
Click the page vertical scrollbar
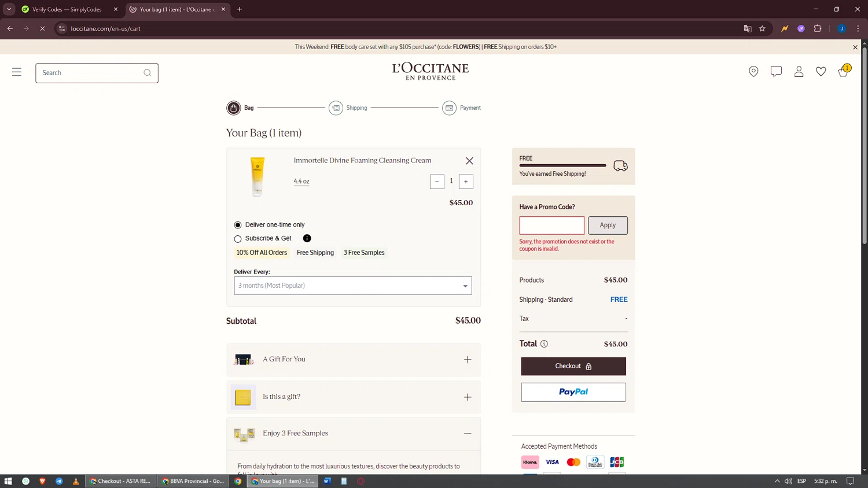pos(865,145)
